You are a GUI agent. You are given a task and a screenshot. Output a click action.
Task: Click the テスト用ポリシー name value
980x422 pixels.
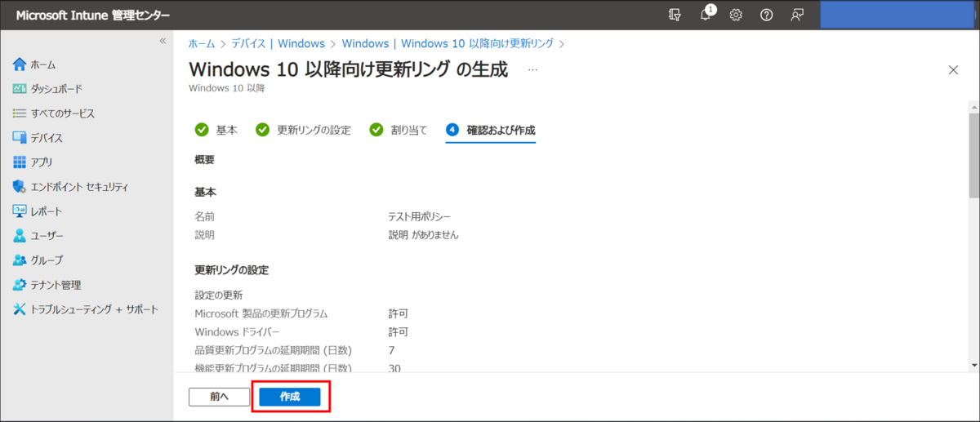pos(419,217)
